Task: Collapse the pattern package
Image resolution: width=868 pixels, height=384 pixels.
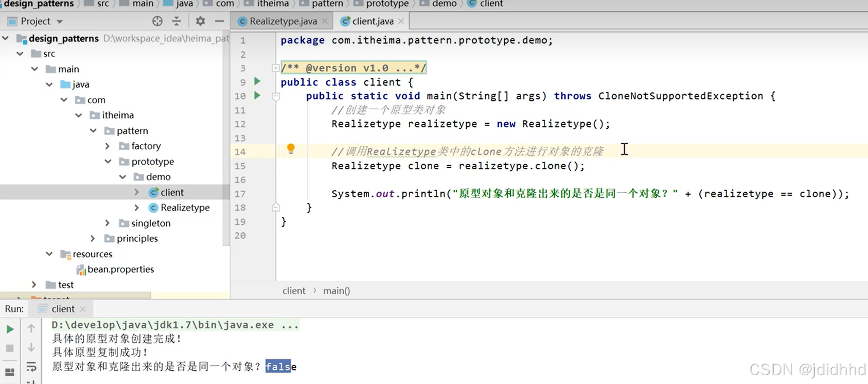Action: click(93, 131)
